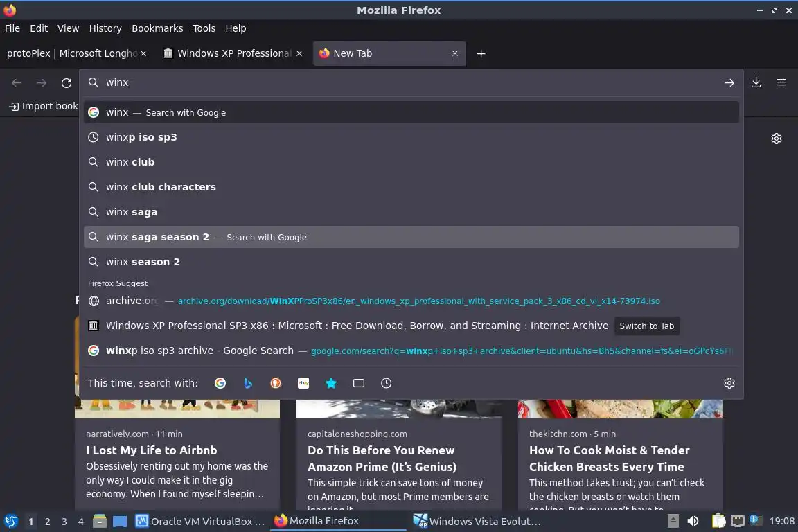This screenshot has width=798, height=532.
Task: Open the file manager taskbar launcher
Action: click(x=100, y=522)
